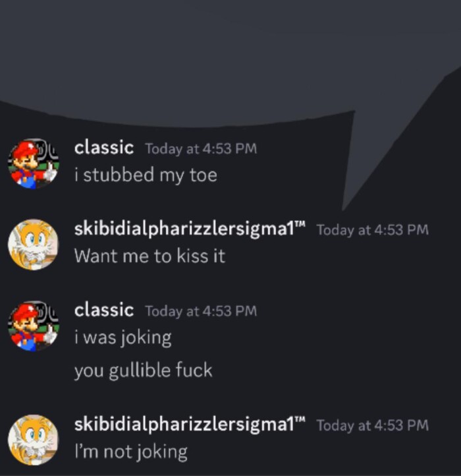Click timestamp above "Want me to kiss it"
Viewport: 461px width, 476px height.
pos(373,230)
